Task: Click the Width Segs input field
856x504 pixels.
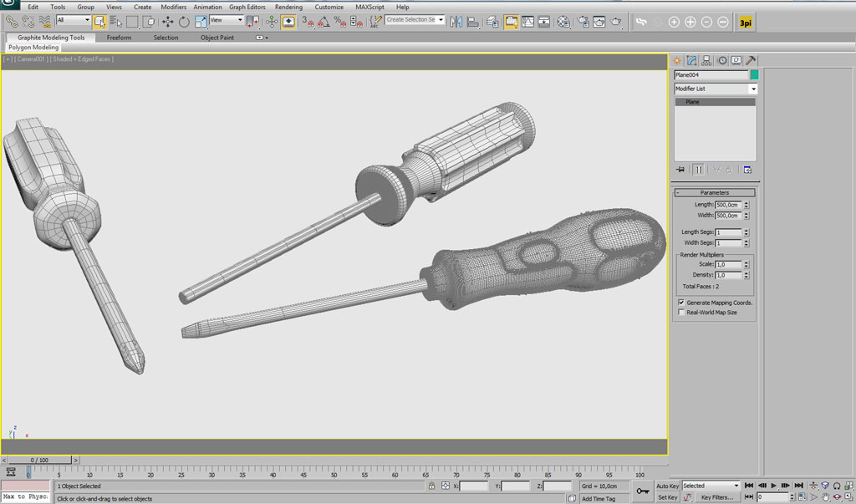Action: (x=728, y=243)
